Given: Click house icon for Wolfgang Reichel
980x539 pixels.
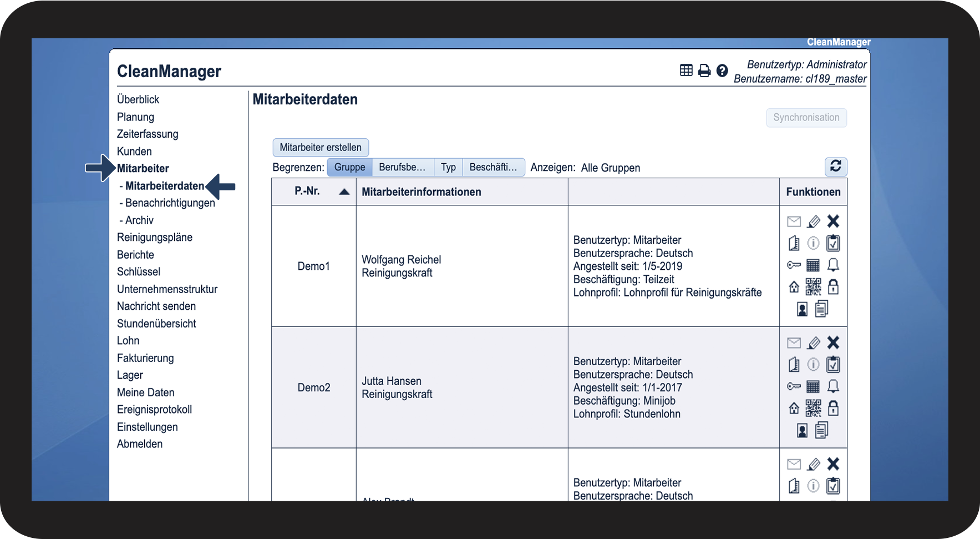Looking at the screenshot, I should [794, 287].
